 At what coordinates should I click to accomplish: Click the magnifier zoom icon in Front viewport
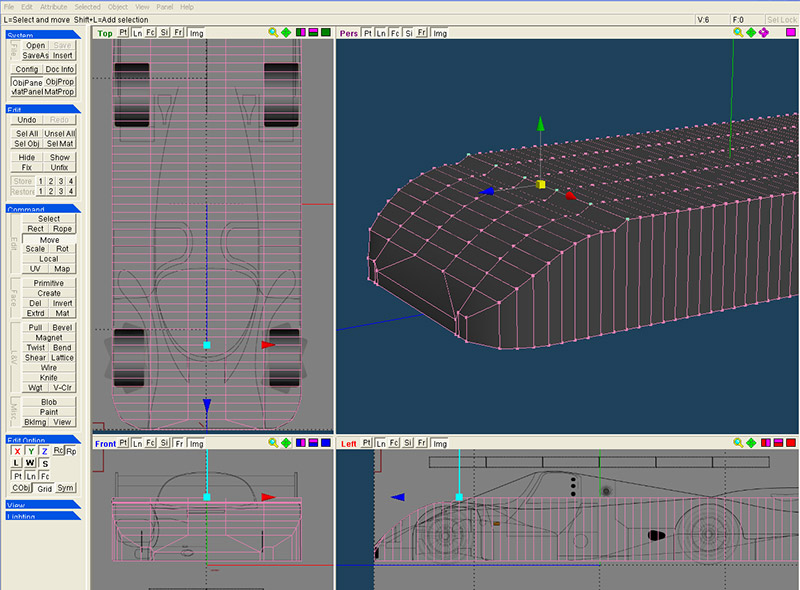274,443
